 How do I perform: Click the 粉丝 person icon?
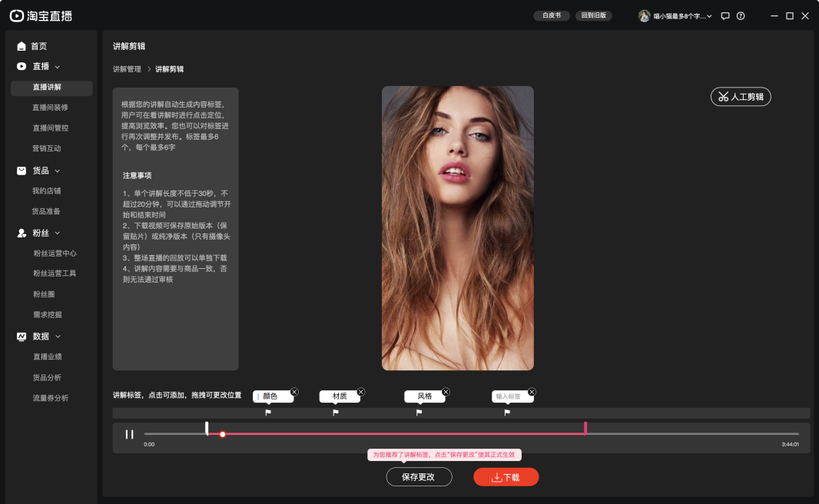[x=22, y=233]
